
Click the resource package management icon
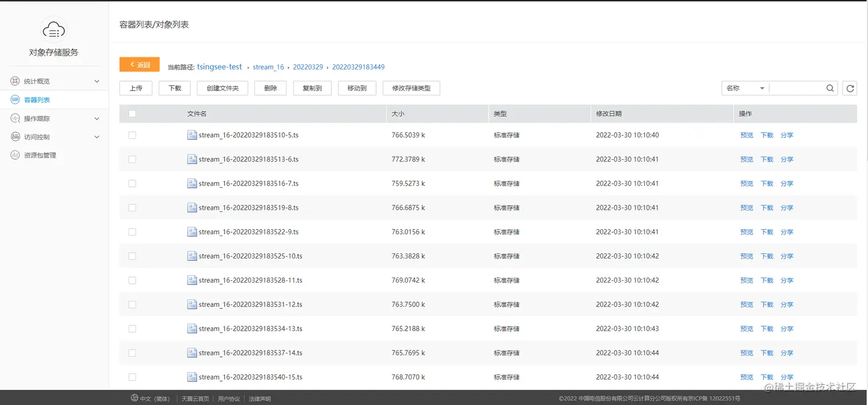pyautogui.click(x=15, y=155)
